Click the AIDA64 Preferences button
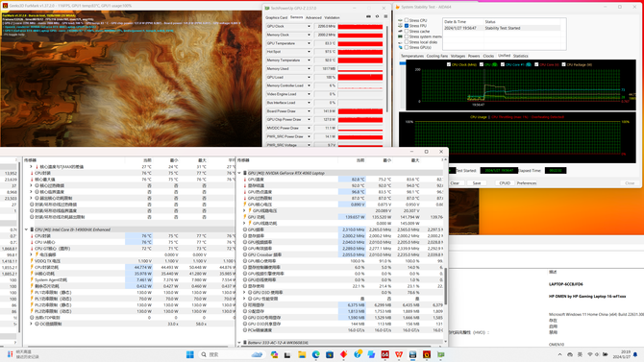 coord(527,183)
